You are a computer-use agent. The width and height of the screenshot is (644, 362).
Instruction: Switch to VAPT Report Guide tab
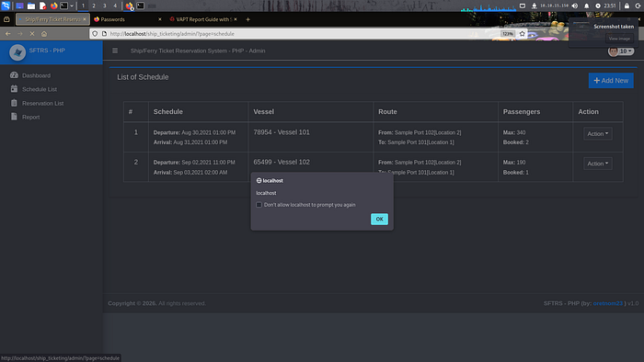click(x=203, y=19)
